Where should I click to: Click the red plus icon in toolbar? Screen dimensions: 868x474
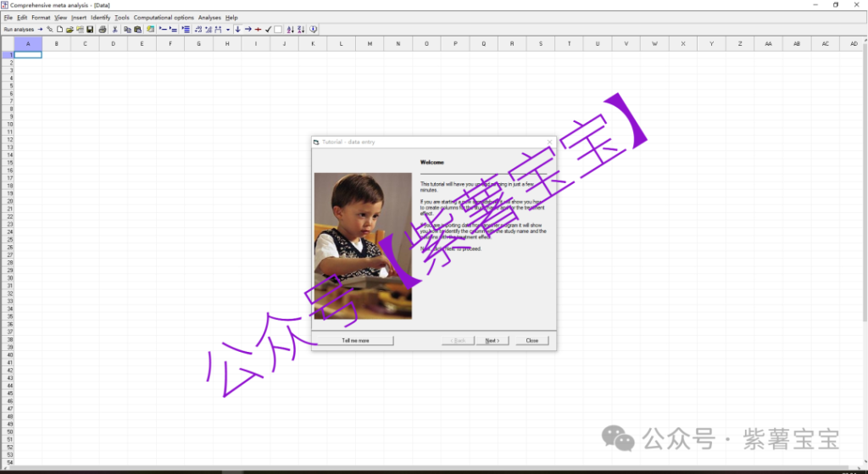258,30
